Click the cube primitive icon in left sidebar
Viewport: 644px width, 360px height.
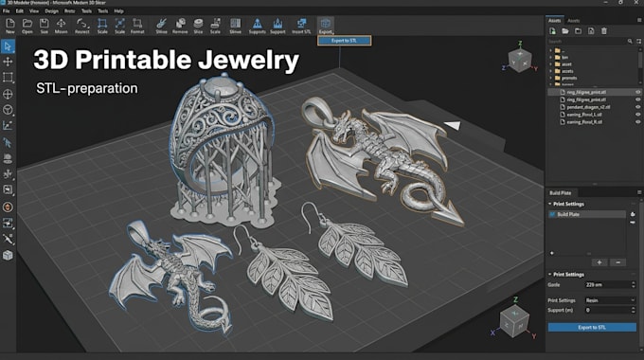(x=8, y=255)
